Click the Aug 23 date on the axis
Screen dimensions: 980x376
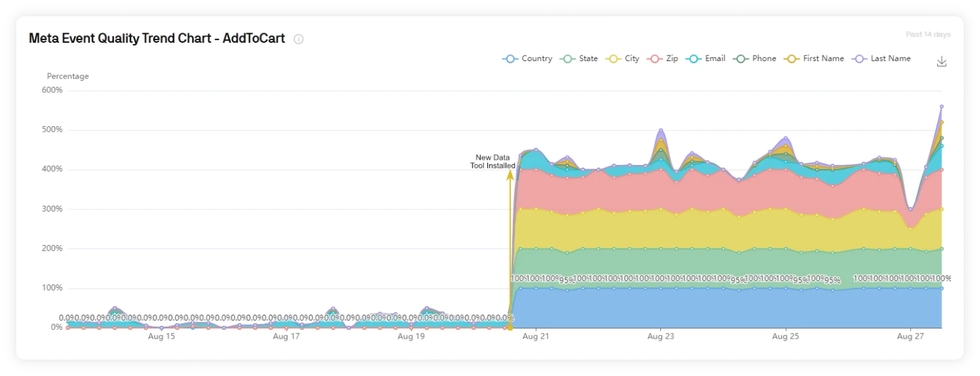click(660, 337)
